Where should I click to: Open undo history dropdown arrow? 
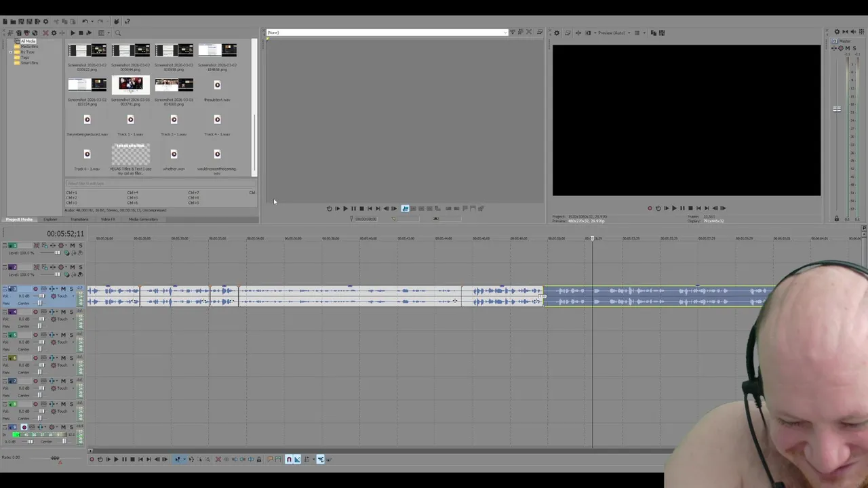click(x=92, y=21)
